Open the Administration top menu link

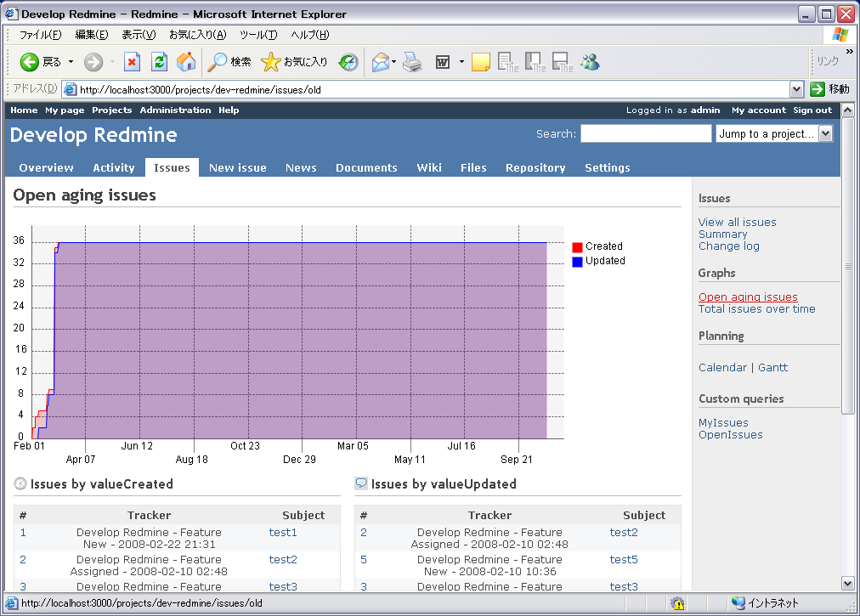pos(175,110)
